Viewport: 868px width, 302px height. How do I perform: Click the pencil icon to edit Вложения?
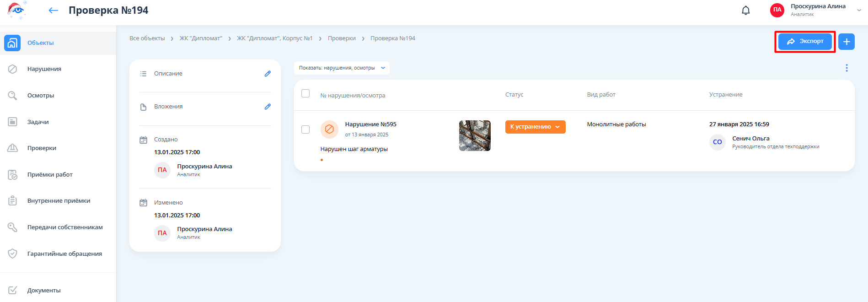(268, 107)
